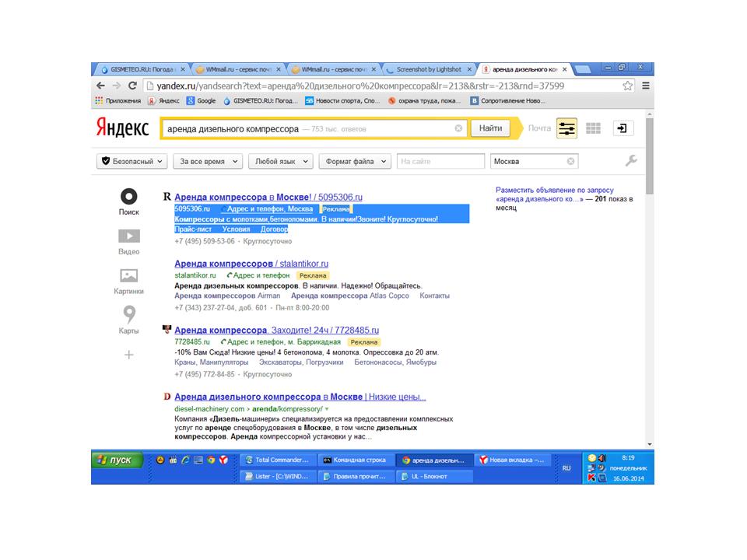Bookmark this page with the star icon

pyautogui.click(x=627, y=86)
